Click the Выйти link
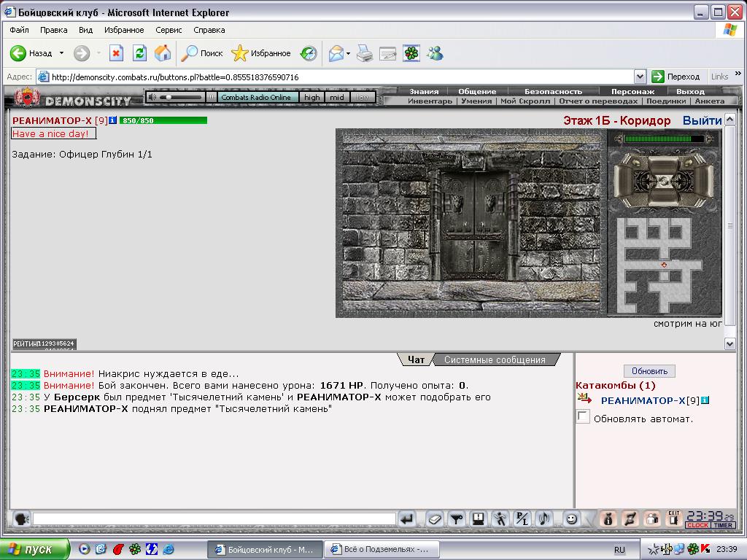The height and width of the screenshot is (560, 747). [x=702, y=120]
